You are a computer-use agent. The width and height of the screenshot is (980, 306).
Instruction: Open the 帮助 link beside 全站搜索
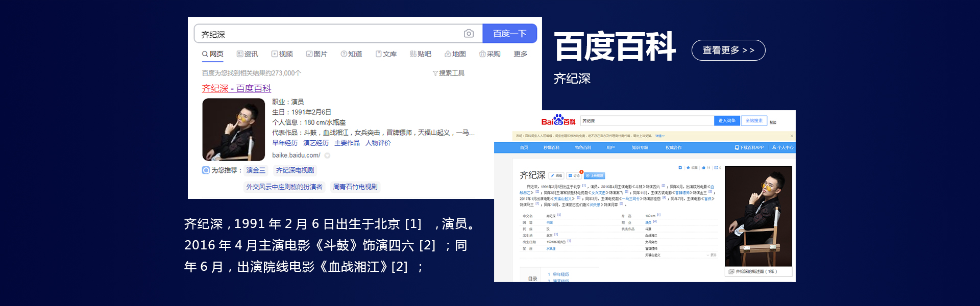[773, 122]
